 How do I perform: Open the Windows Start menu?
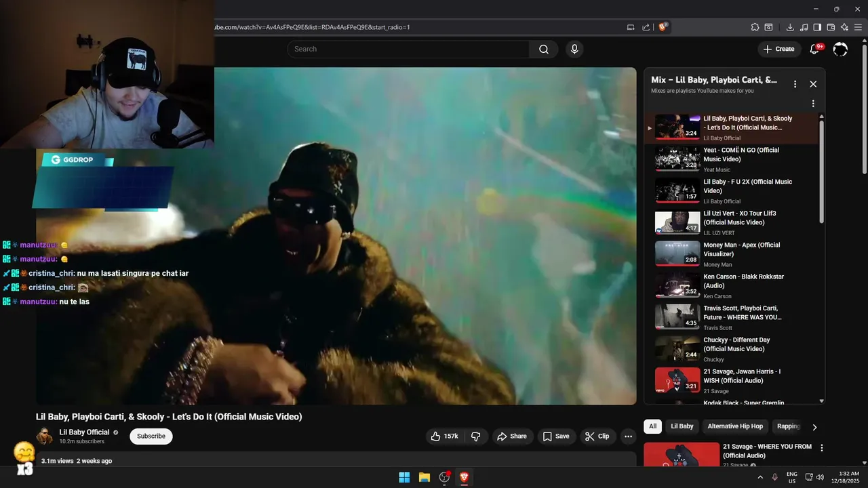pyautogui.click(x=404, y=477)
